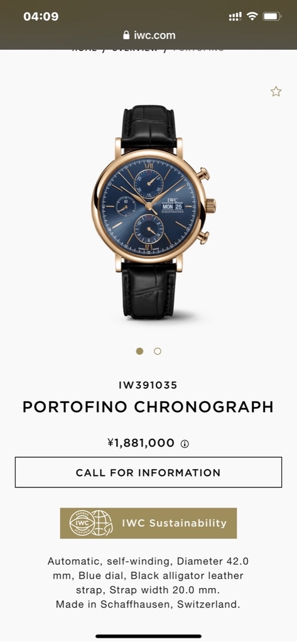Tap the star favorite icon

(x=276, y=92)
